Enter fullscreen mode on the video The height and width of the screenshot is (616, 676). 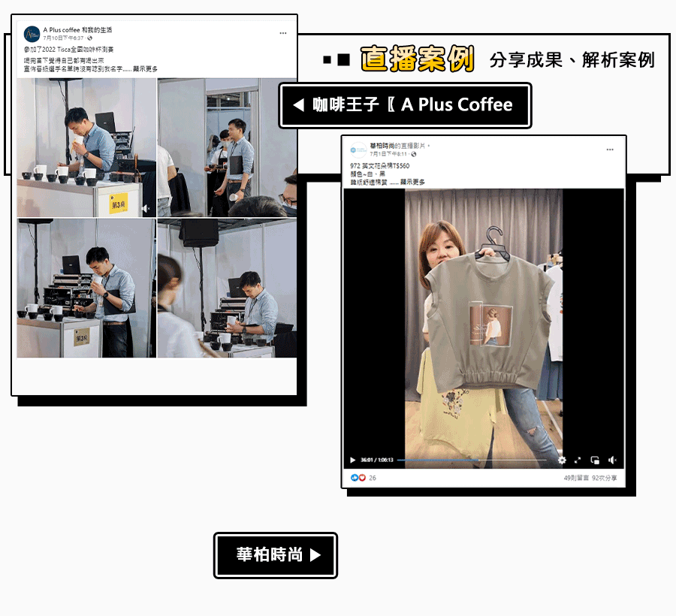578,460
